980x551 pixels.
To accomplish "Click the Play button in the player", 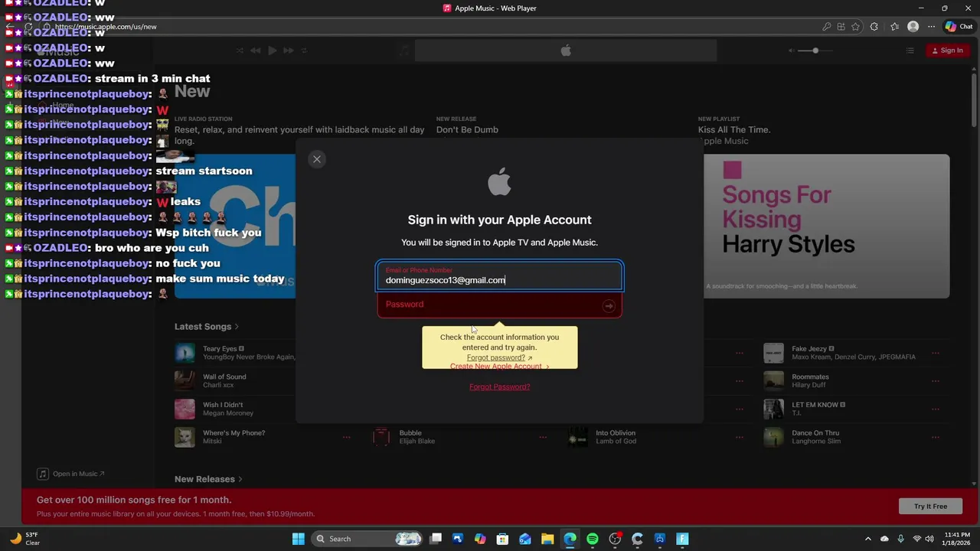I will (272, 51).
